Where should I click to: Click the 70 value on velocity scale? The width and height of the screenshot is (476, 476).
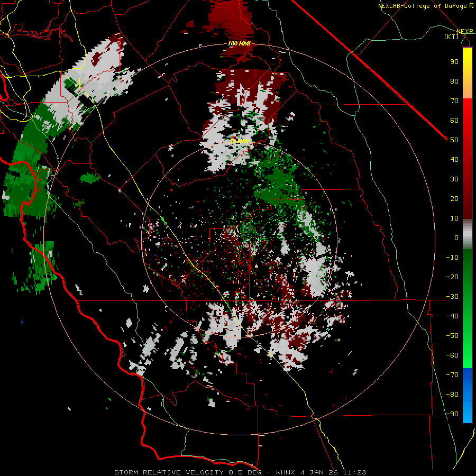pyautogui.click(x=454, y=101)
